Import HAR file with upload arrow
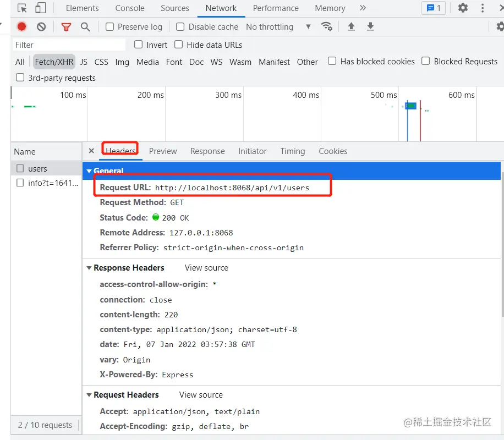This screenshot has width=504, height=440. click(352, 26)
